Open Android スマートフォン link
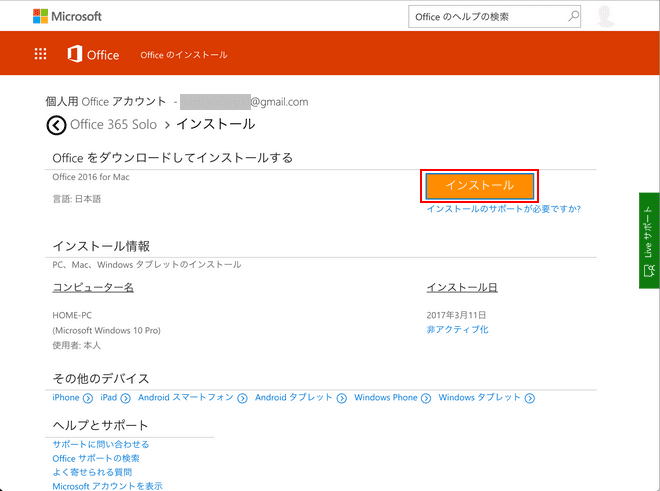 pyautogui.click(x=186, y=398)
